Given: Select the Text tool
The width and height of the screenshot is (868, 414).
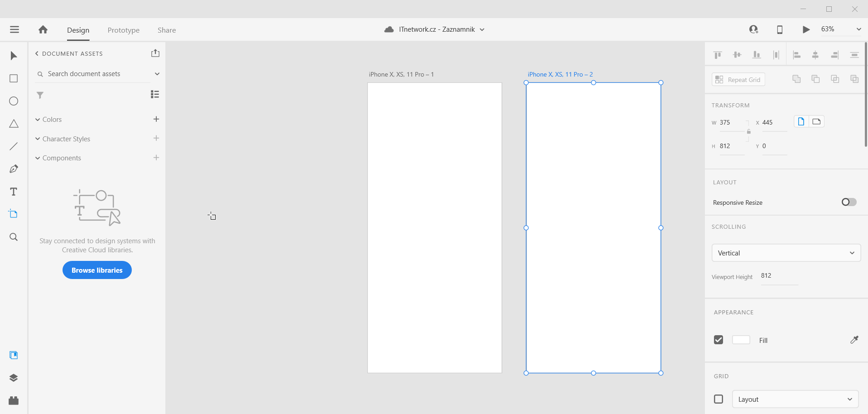Looking at the screenshot, I should (x=14, y=192).
